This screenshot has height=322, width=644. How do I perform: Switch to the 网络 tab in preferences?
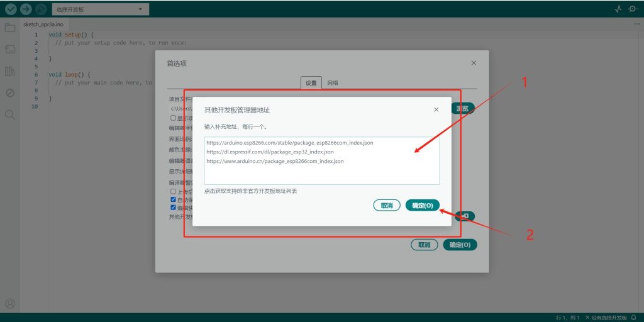[x=333, y=82]
